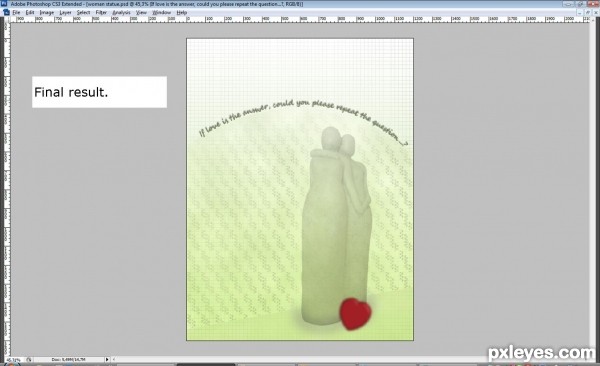The image size is (600, 366).
Task: Restore the document window below the title bar
Action: click(588, 13)
